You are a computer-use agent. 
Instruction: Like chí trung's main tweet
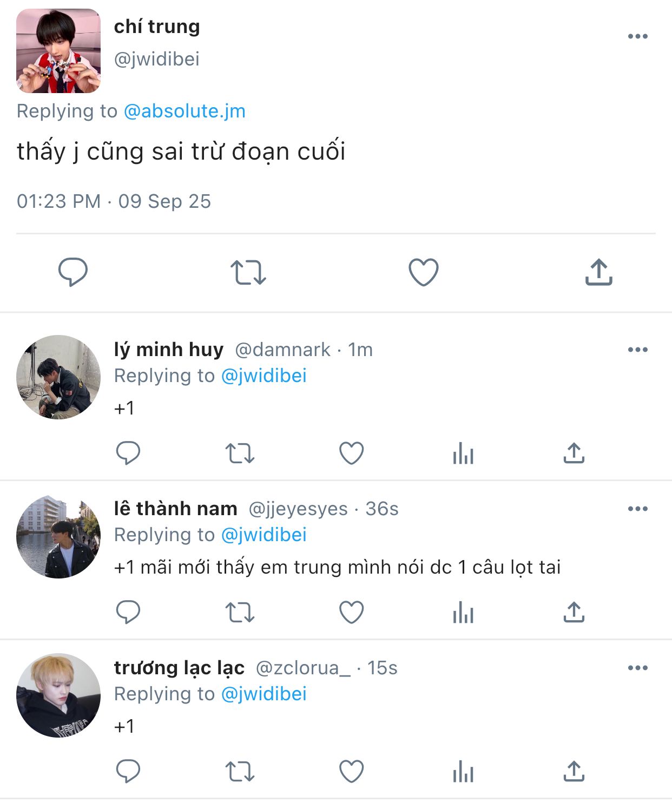pyautogui.click(x=423, y=272)
